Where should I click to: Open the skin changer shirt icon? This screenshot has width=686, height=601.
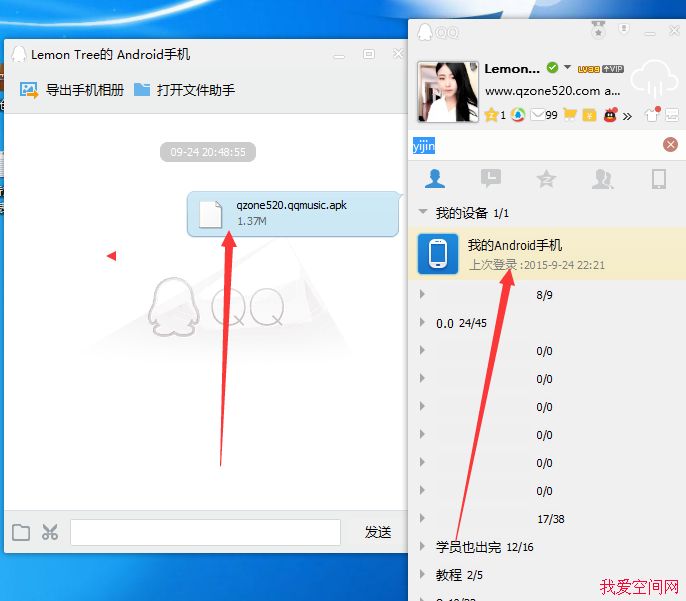(x=653, y=115)
